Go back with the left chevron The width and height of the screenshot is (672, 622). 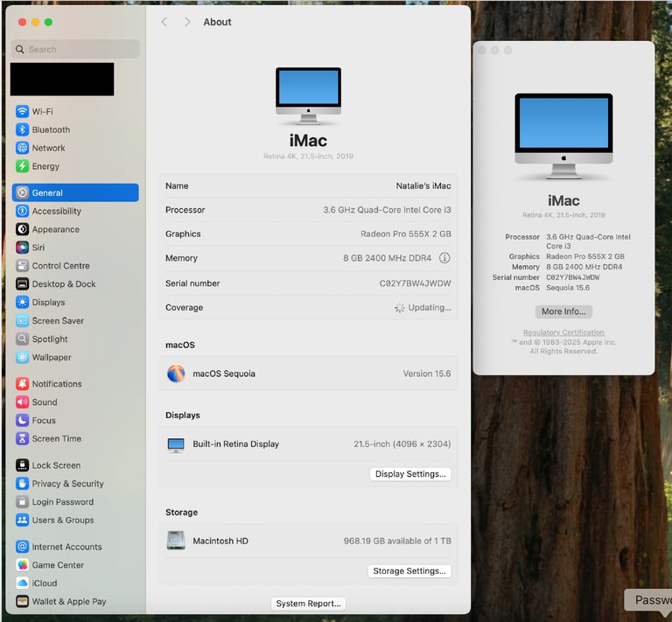[164, 22]
